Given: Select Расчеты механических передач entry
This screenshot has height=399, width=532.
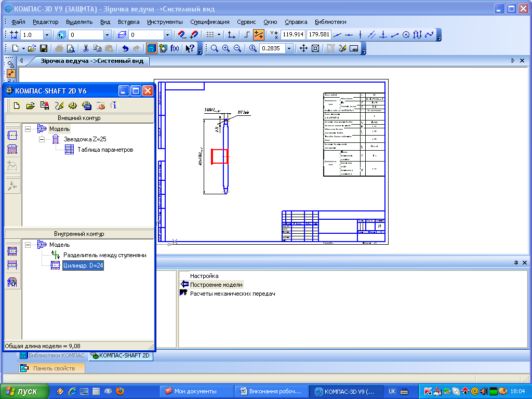Looking at the screenshot, I should tap(232, 294).
